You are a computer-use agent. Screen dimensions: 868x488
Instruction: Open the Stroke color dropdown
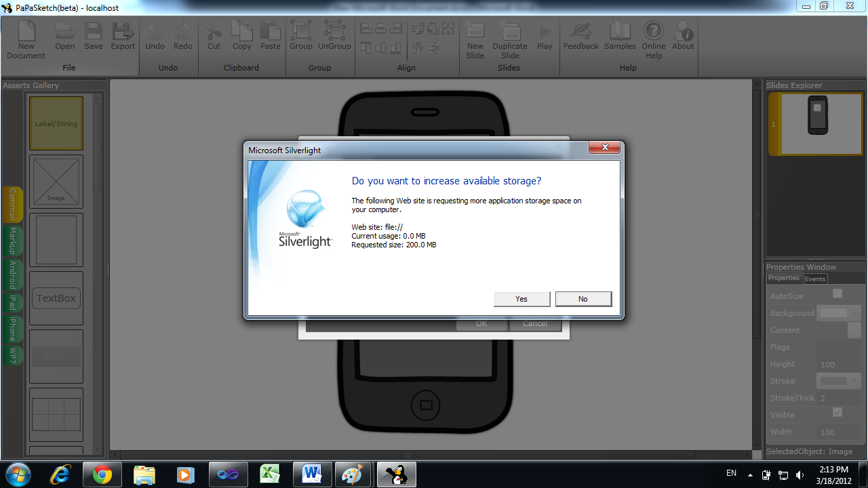[x=840, y=381]
